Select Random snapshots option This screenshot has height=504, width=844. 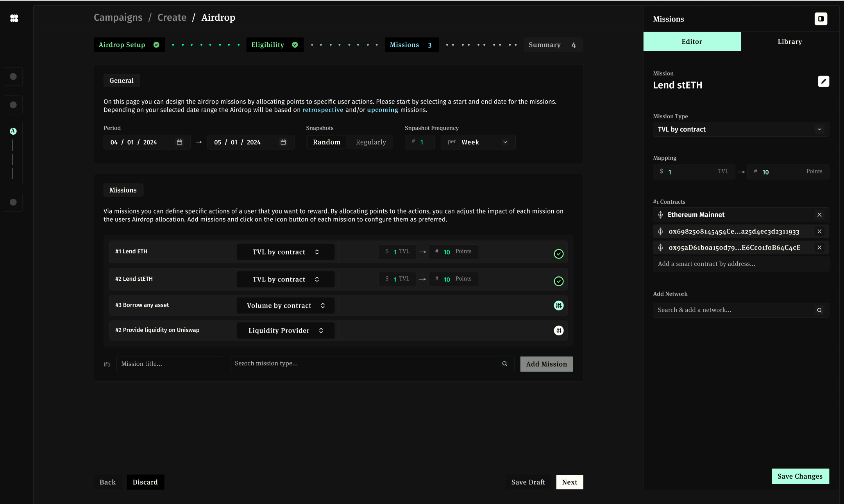tap(327, 142)
